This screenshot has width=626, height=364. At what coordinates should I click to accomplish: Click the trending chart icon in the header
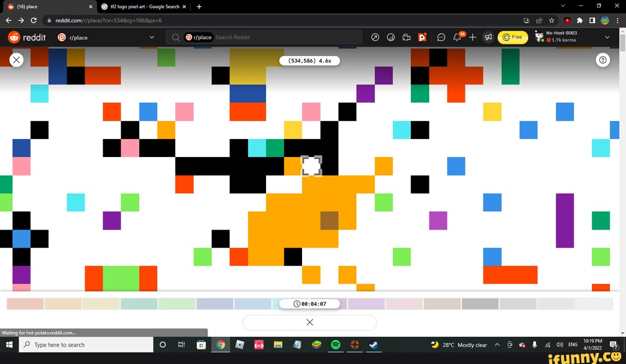coord(391,37)
